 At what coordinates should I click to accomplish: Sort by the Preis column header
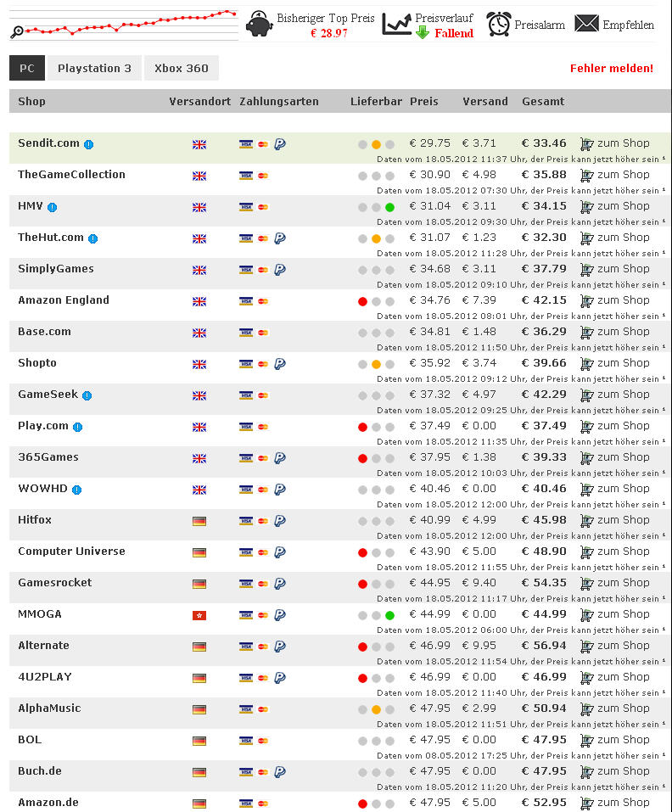[424, 102]
